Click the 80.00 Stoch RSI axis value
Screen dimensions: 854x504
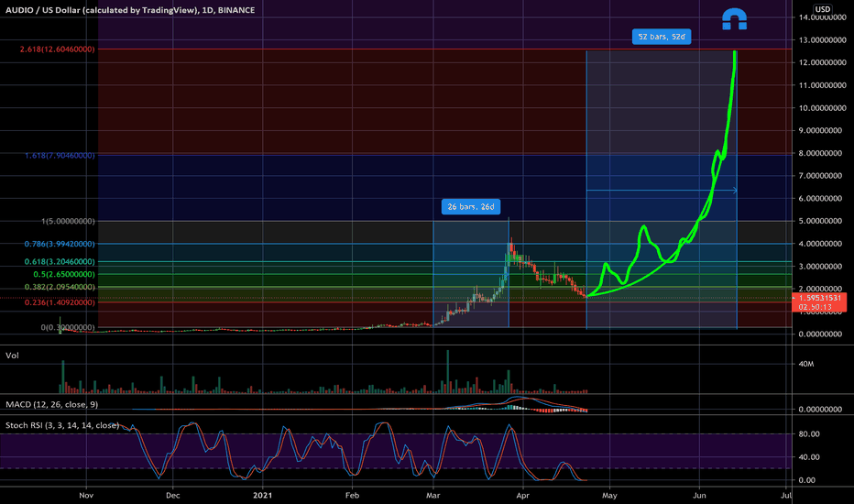(x=809, y=434)
